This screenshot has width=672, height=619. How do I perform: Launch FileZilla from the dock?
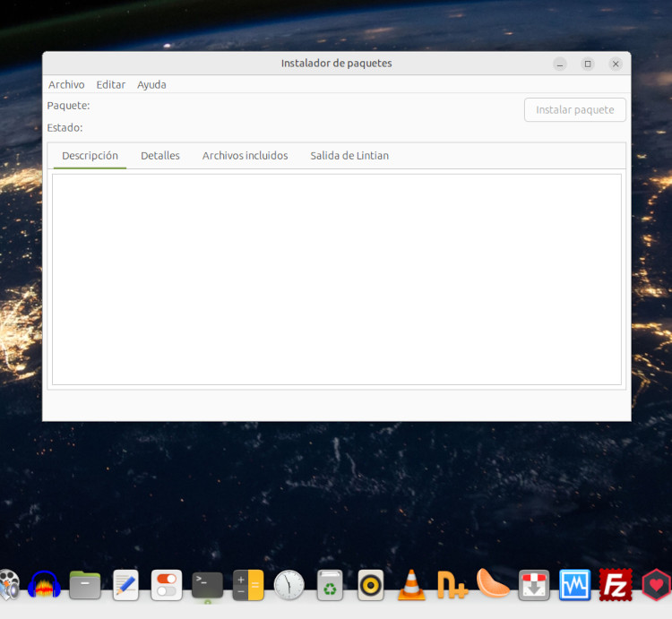616,585
